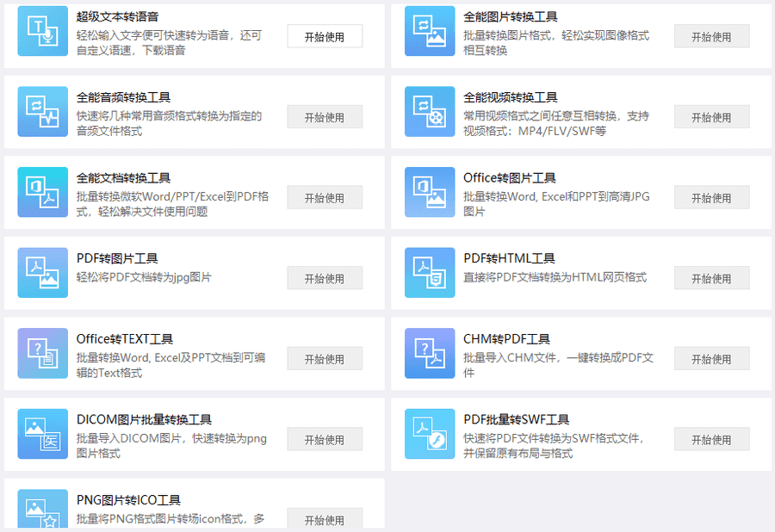Screen dimensions: 775x532
Task: Open the PDF转HTML工具 icon
Action: (430, 273)
